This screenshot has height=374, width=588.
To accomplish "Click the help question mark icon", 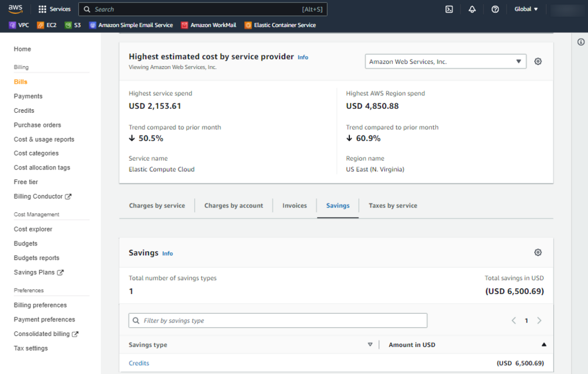I will 495,9.
